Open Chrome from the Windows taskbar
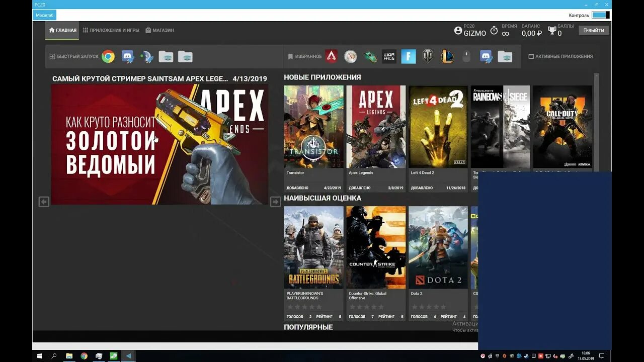This screenshot has height=362, width=644. [84, 356]
